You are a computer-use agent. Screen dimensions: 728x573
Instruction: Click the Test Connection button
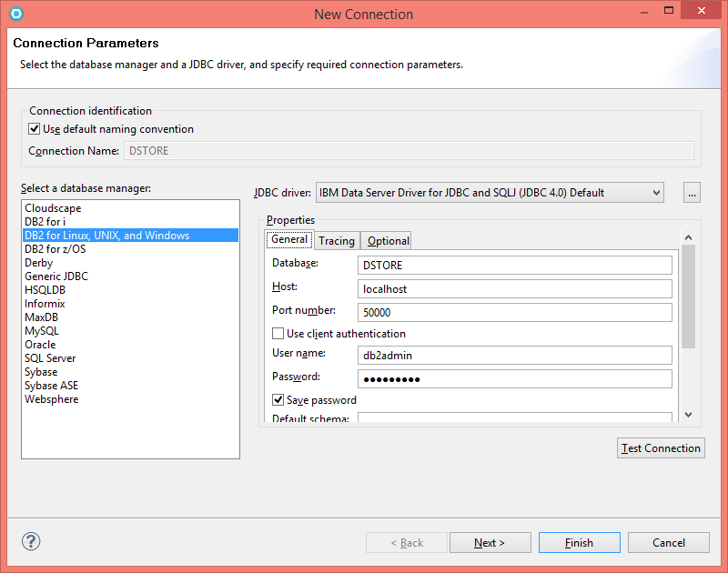(x=661, y=447)
